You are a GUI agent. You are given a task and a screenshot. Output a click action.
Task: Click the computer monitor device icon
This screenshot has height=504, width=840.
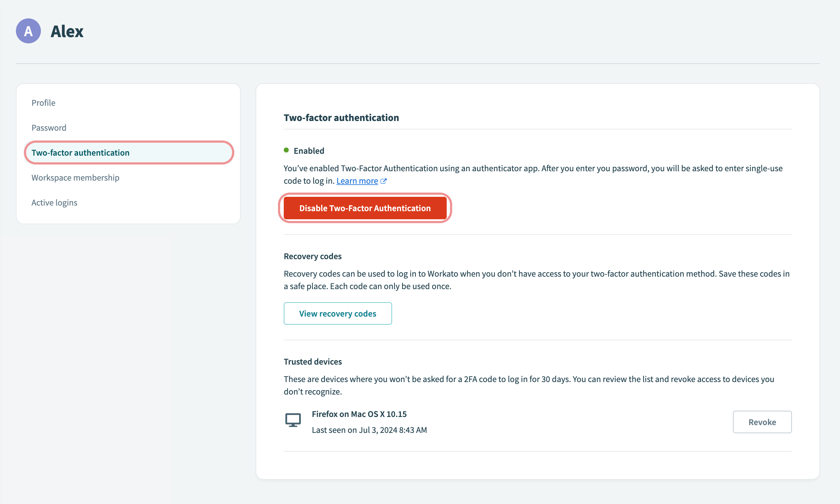pos(293,420)
